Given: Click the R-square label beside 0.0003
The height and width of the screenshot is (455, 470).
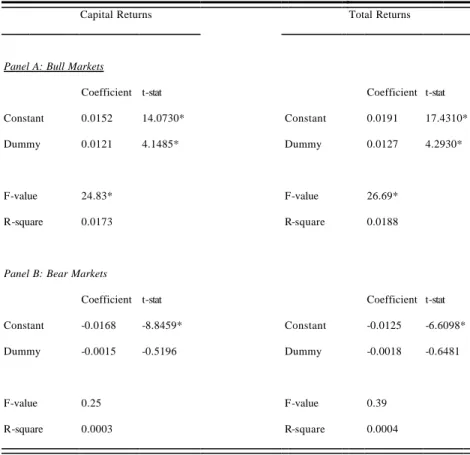Looking at the screenshot, I should pos(23,430).
